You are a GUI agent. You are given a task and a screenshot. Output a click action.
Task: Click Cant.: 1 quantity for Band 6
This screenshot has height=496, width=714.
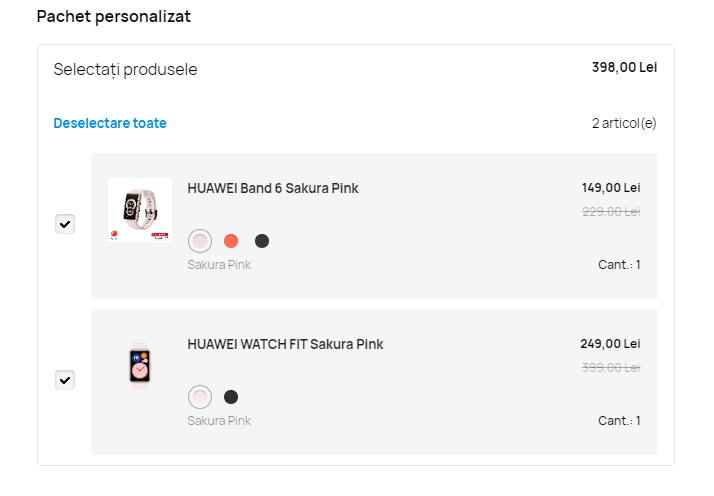(619, 265)
